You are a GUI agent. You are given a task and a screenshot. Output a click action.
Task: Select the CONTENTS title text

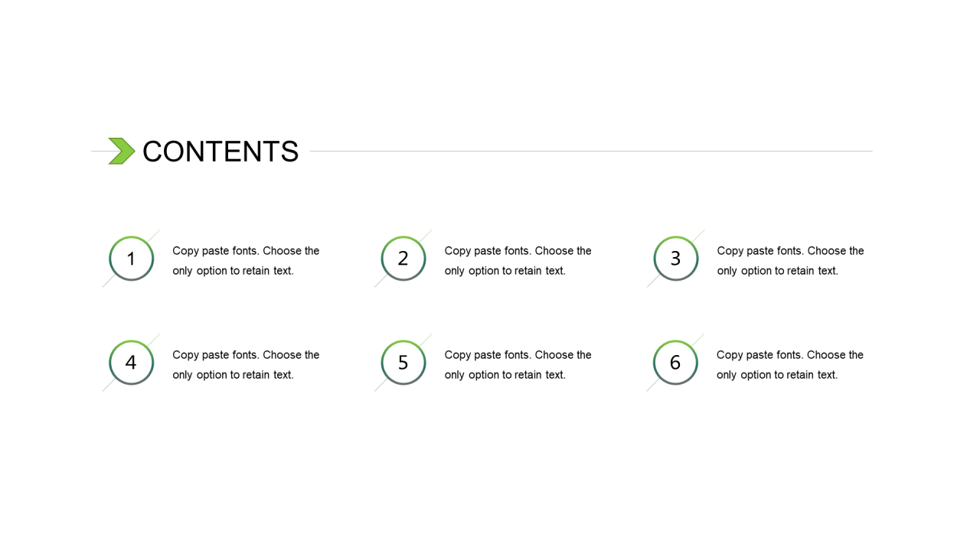click(220, 152)
